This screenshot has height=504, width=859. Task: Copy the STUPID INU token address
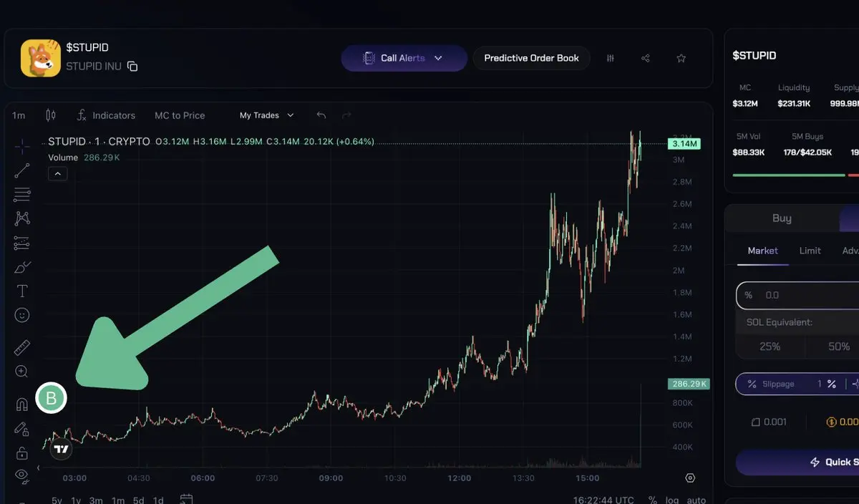(x=132, y=67)
